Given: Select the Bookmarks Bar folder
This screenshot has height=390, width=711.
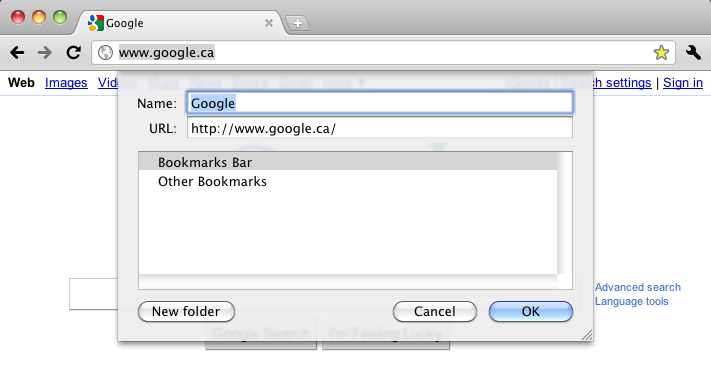Looking at the screenshot, I should click(x=348, y=162).
